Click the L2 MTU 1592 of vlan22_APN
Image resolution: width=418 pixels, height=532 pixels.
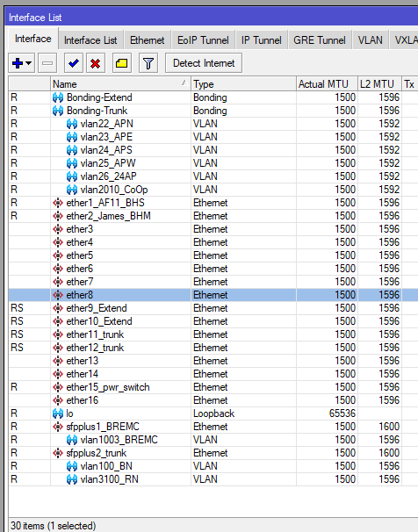pyautogui.click(x=389, y=124)
